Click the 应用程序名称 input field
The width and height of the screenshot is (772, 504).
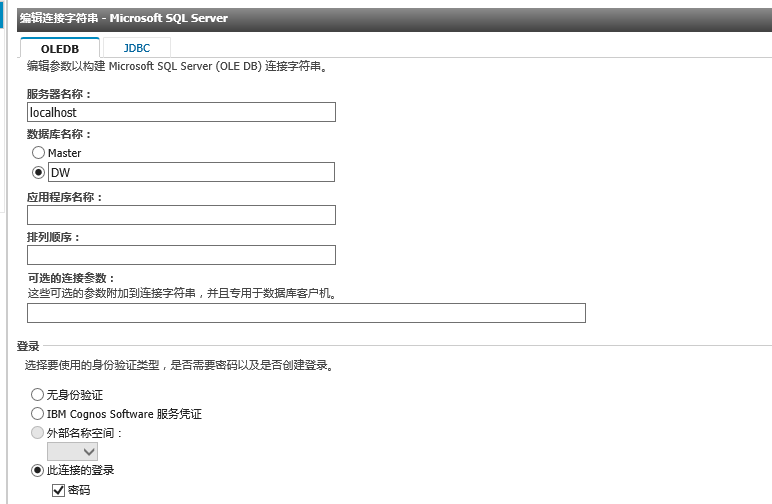pos(181,215)
